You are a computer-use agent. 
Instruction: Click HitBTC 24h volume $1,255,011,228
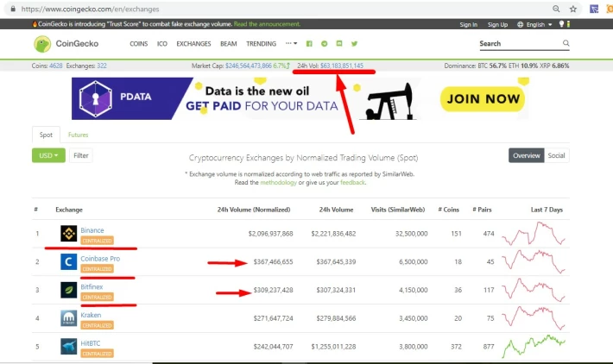click(x=333, y=347)
